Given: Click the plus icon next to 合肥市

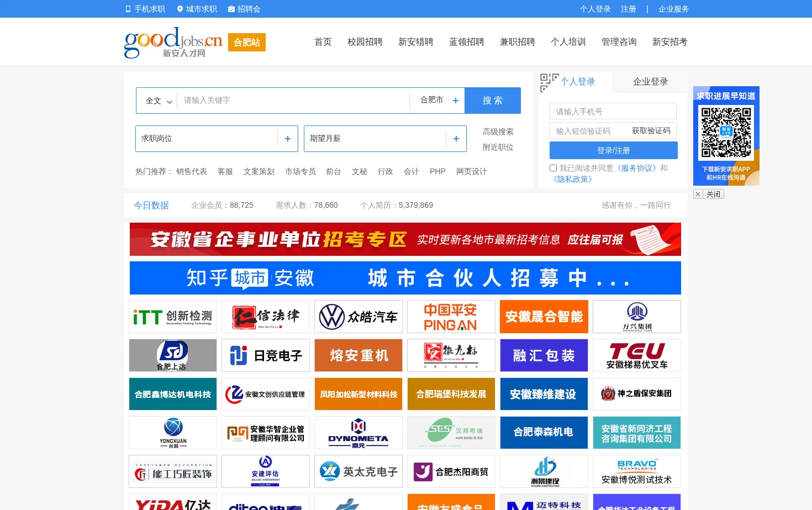Looking at the screenshot, I should click(456, 101).
